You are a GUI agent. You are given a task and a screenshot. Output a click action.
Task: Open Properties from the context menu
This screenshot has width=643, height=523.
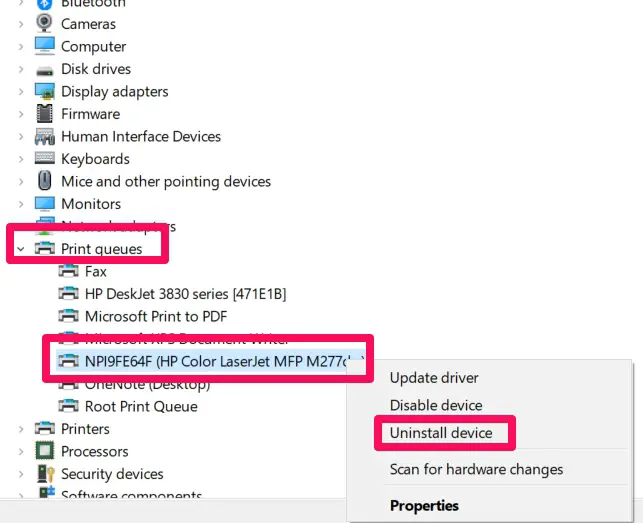tap(424, 506)
